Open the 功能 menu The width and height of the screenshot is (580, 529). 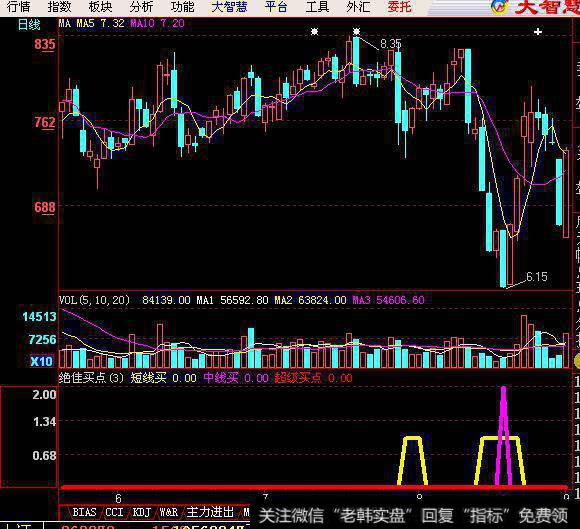(x=183, y=7)
